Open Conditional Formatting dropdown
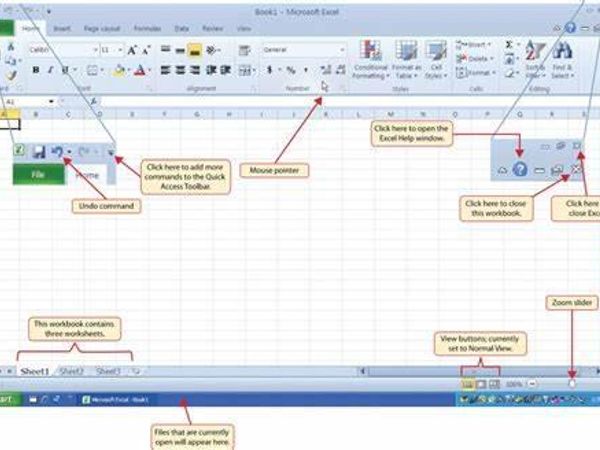The width and height of the screenshot is (600, 450). pos(370,59)
